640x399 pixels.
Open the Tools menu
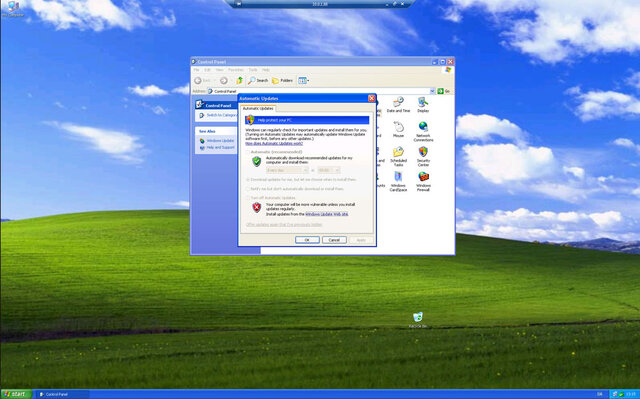tap(253, 70)
